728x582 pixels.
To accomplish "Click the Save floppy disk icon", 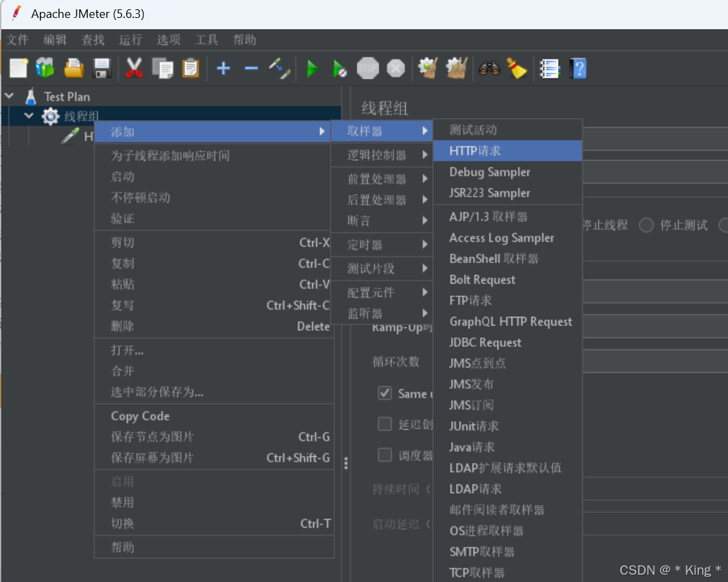I will [102, 68].
